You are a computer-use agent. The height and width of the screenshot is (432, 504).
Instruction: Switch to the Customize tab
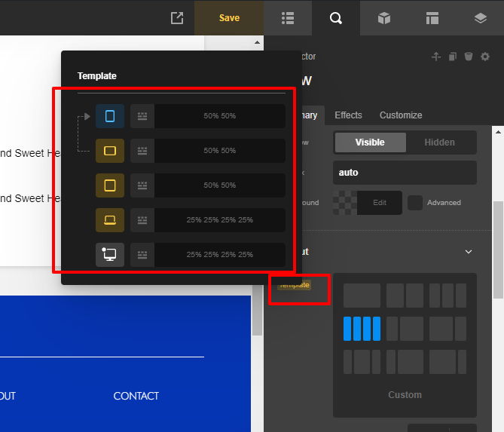pyautogui.click(x=400, y=115)
